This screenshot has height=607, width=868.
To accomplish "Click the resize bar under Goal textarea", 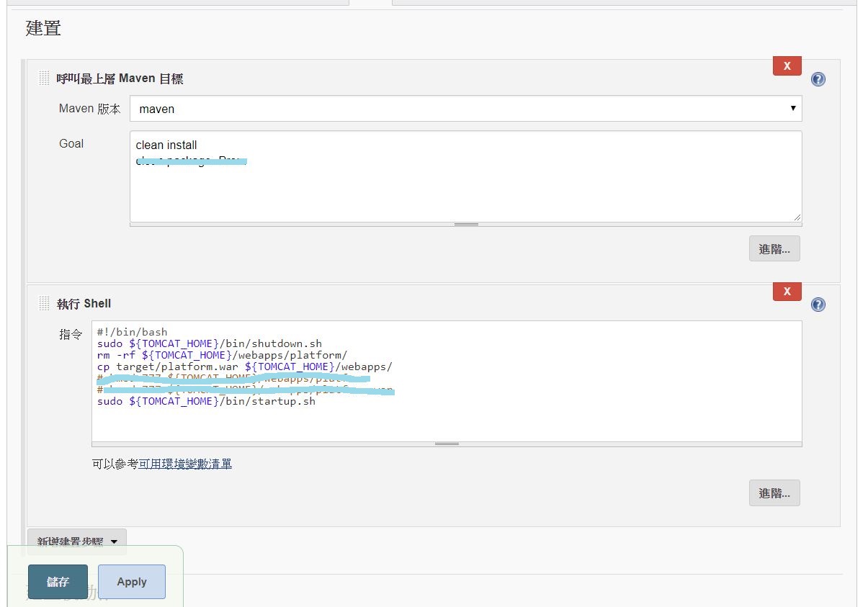I will [x=465, y=225].
